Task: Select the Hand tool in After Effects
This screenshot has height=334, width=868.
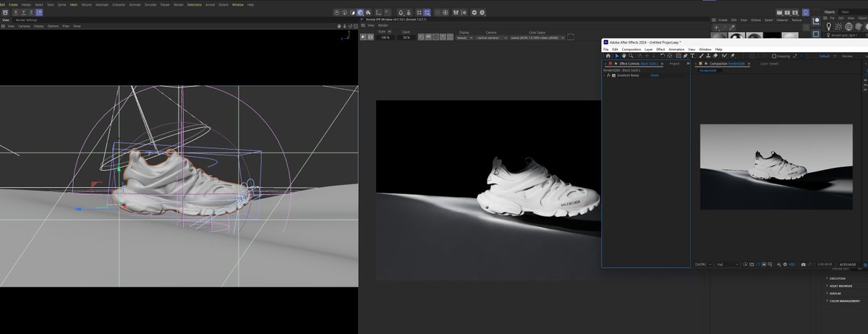Action: pos(624,56)
